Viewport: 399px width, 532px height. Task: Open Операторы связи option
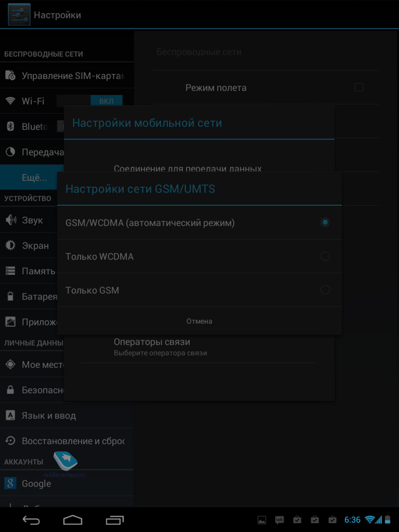click(199, 347)
